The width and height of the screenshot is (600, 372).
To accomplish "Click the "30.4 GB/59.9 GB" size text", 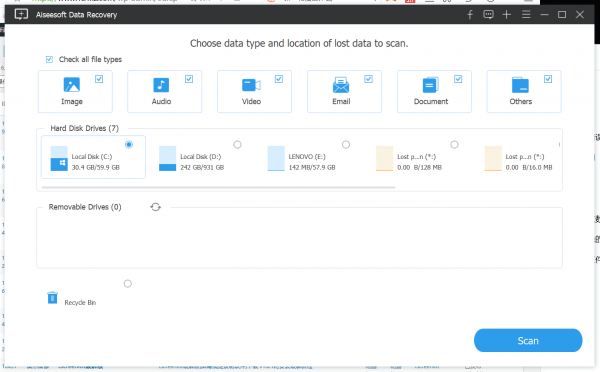I will 96,167.
